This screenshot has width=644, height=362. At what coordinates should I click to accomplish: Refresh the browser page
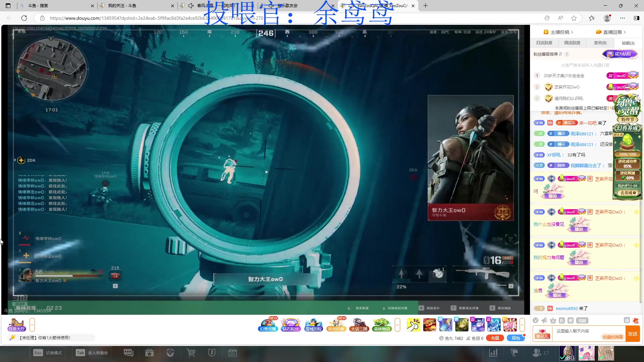[24, 18]
